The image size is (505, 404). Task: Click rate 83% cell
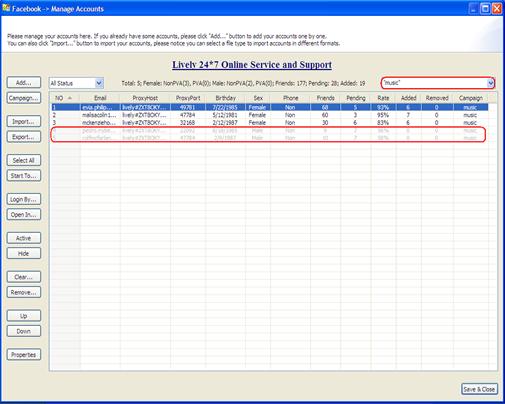[x=383, y=123]
